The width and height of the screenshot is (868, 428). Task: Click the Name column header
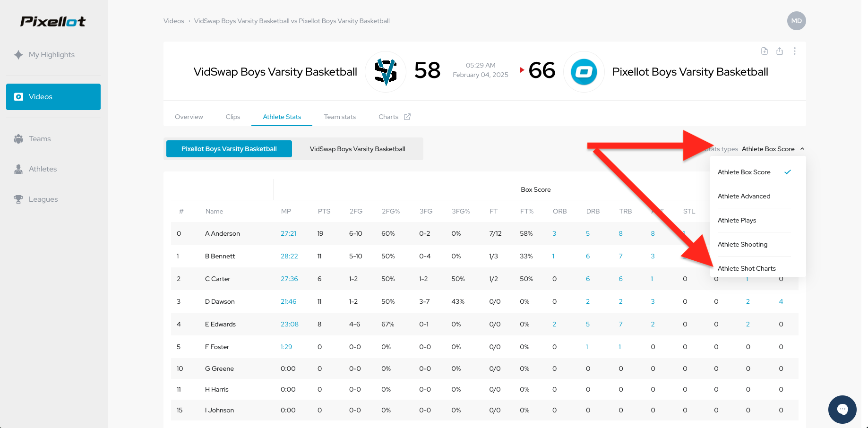click(214, 211)
